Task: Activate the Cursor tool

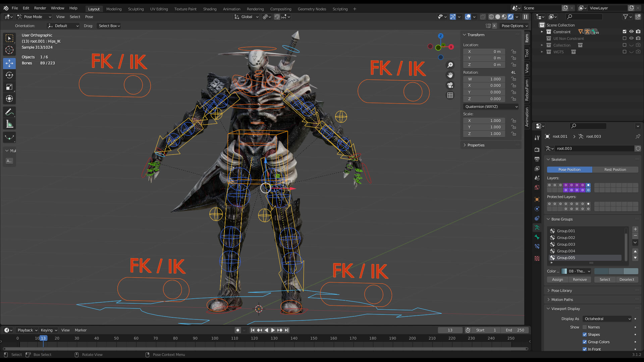Action: point(9,50)
